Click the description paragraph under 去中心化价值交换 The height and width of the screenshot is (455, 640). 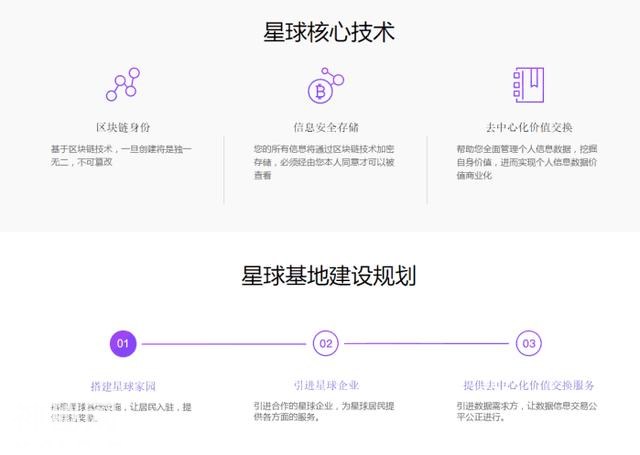pos(527,161)
